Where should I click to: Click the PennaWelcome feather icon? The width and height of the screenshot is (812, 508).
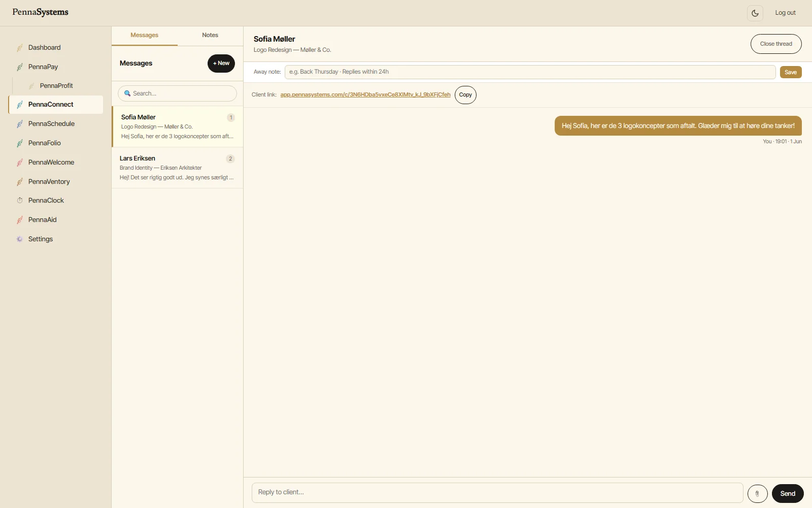click(x=20, y=163)
